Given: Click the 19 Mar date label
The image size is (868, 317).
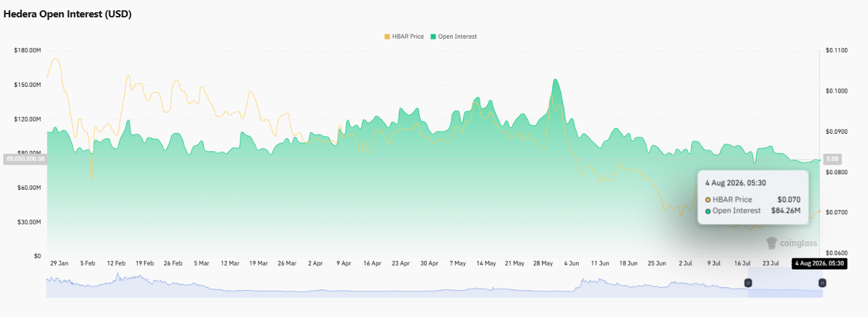Looking at the screenshot, I should 258,264.
